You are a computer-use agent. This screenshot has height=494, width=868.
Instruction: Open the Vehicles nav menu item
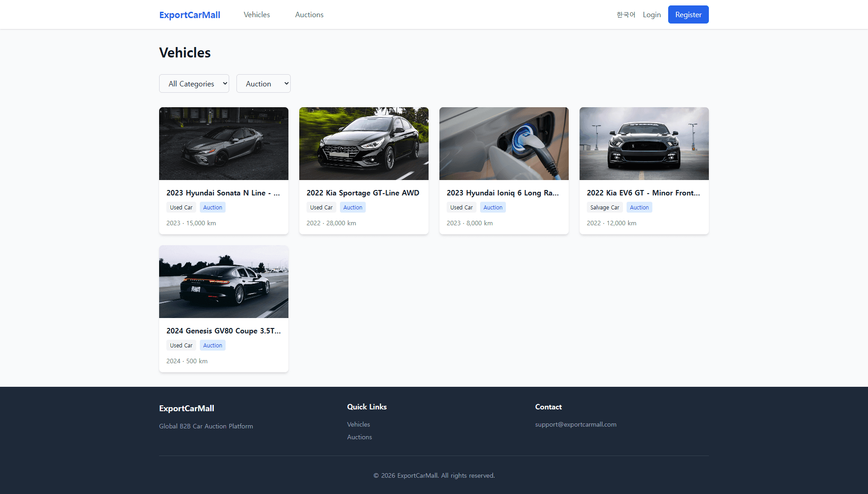[256, 15]
